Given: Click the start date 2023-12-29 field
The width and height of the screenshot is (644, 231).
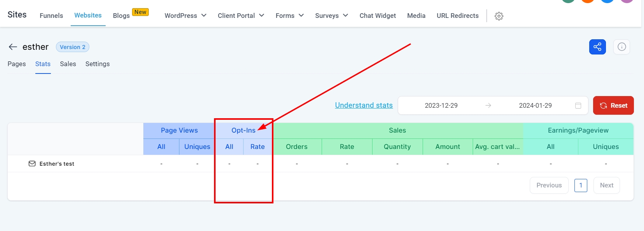Looking at the screenshot, I should coord(441,105).
